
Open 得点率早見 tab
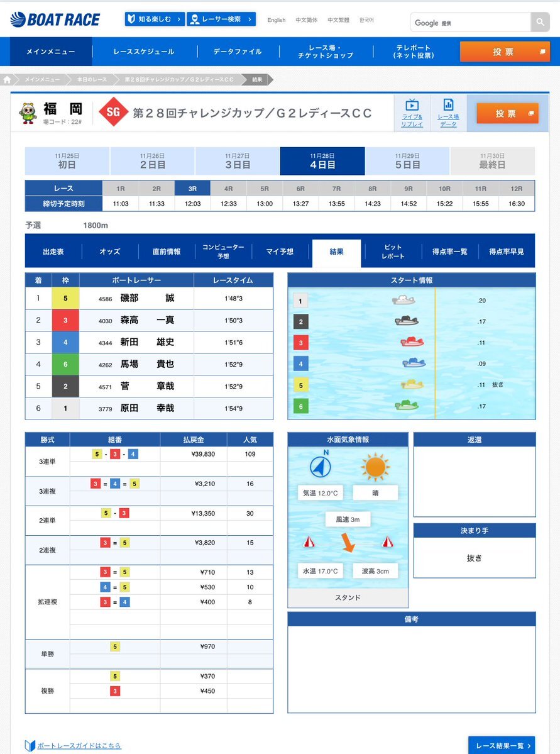coord(507,252)
